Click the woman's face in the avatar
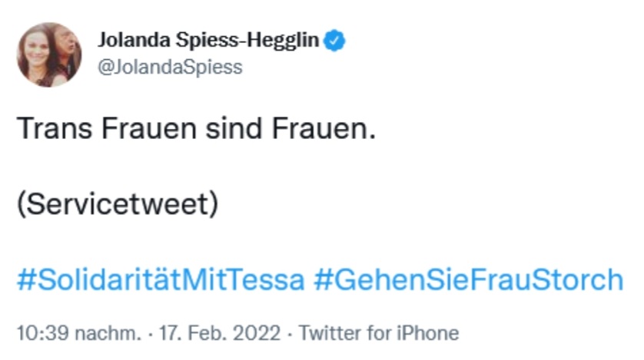The width and height of the screenshot is (644, 360). tap(37, 51)
